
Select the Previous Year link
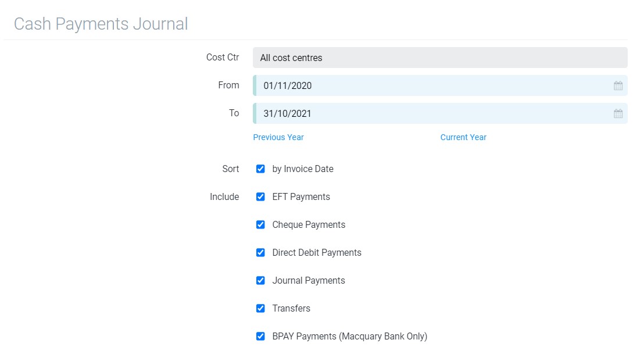click(x=278, y=137)
